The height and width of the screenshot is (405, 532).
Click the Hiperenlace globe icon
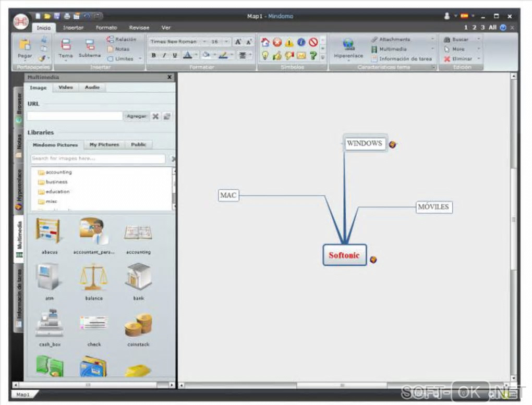tap(348, 44)
